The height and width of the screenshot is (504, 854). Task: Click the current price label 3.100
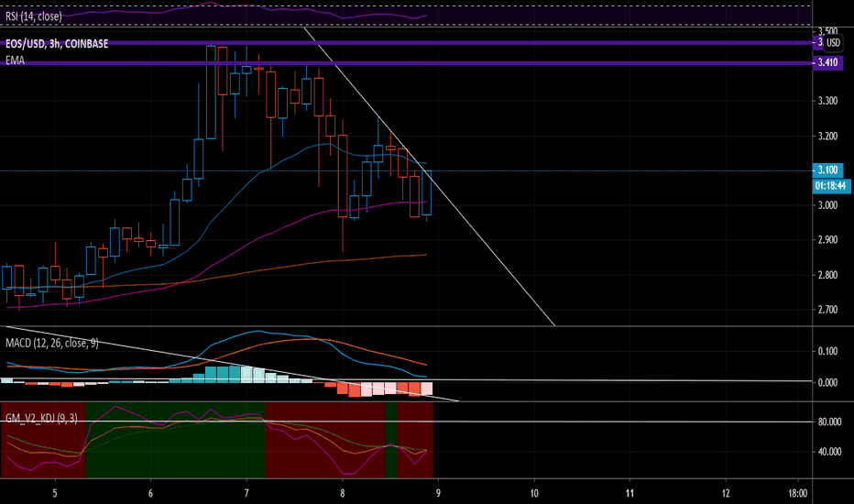827,170
